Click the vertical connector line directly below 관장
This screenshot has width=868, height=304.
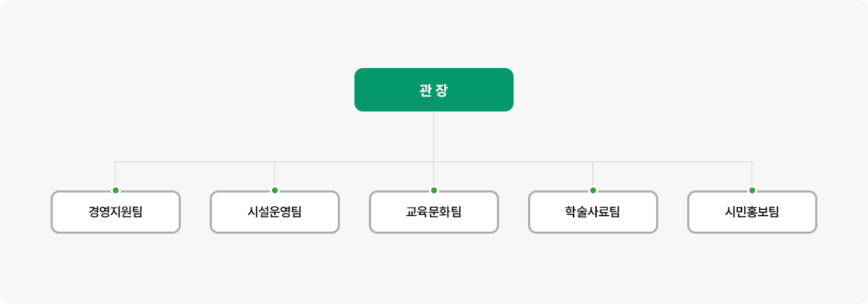434,136
